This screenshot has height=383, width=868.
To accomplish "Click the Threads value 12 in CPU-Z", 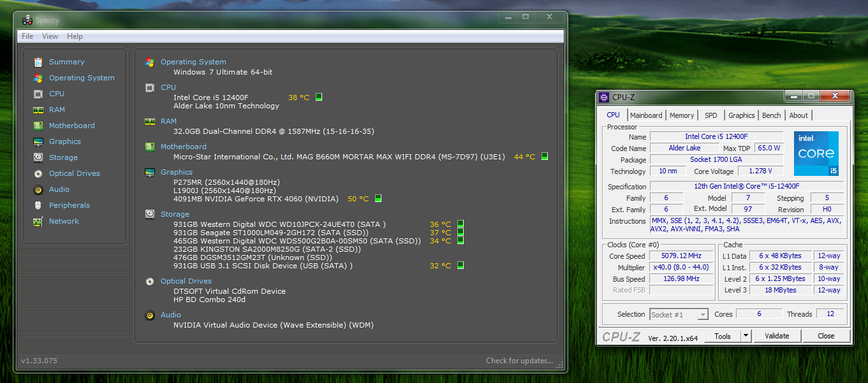I will point(830,314).
